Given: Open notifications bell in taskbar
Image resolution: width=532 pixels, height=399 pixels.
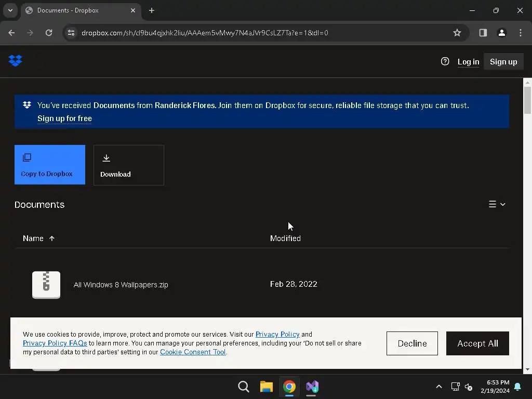Looking at the screenshot, I should point(517,387).
